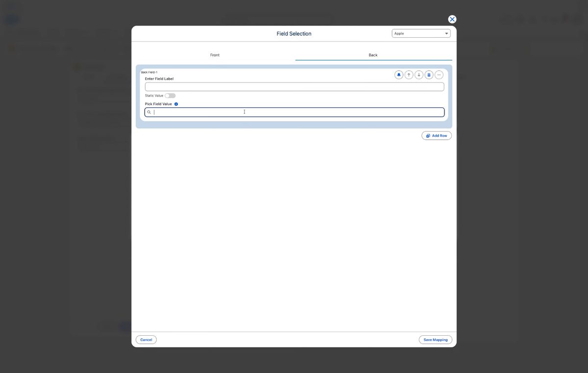Click the search magnifier icon in field value box

(149, 112)
